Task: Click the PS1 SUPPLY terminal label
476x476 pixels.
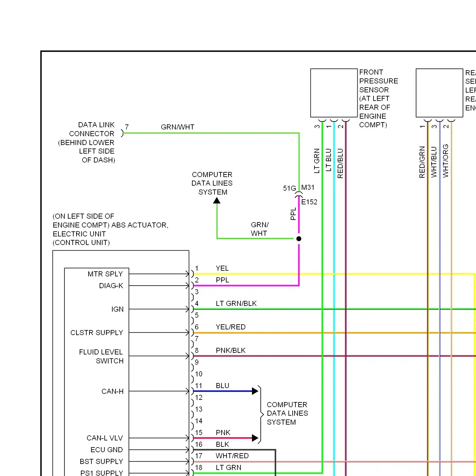Action: pyautogui.click(x=102, y=473)
